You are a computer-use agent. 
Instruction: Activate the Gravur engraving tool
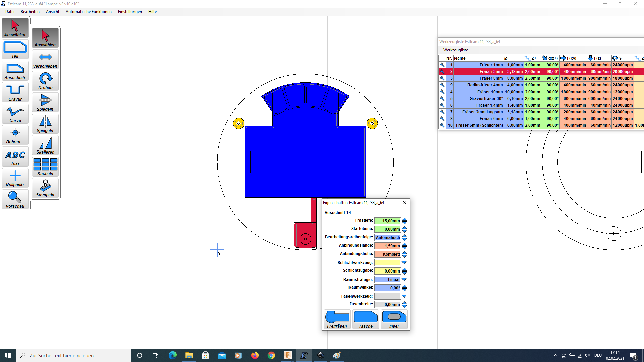tap(15, 93)
